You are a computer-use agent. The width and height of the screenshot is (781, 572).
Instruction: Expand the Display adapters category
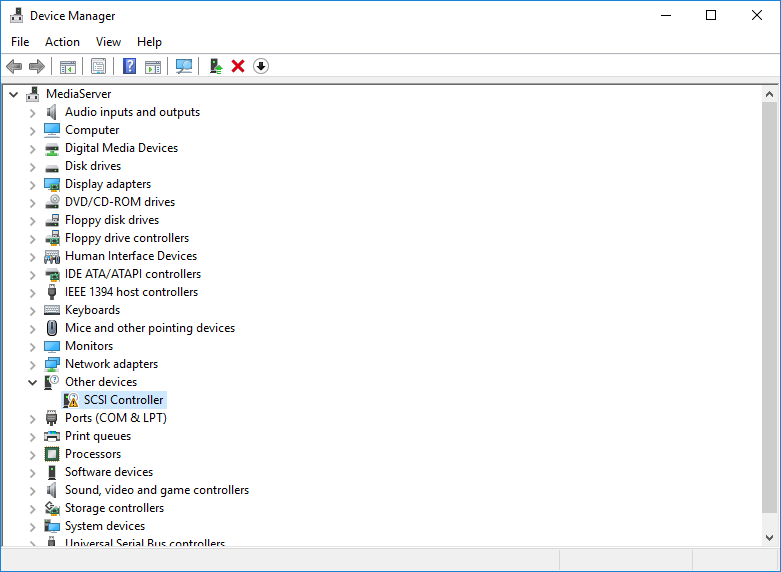coord(33,184)
